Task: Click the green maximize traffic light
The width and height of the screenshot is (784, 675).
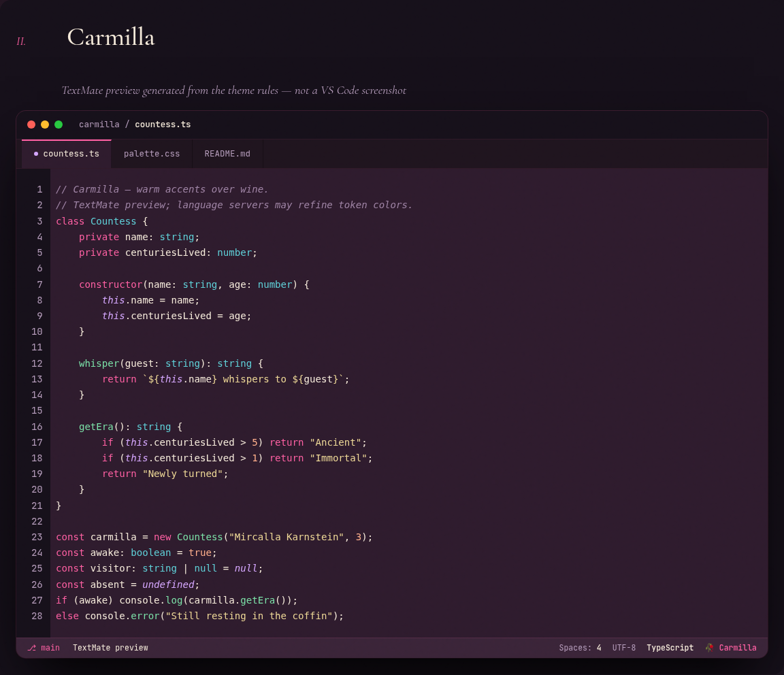Action: pos(59,125)
